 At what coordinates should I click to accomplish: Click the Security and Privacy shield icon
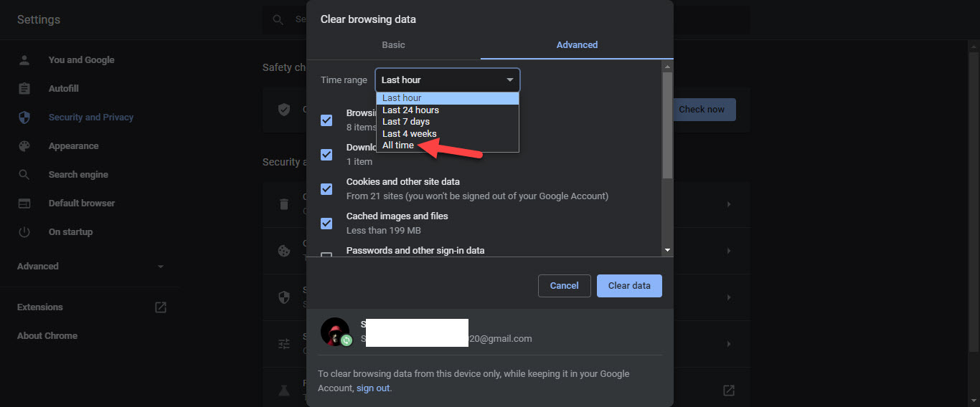(x=24, y=118)
